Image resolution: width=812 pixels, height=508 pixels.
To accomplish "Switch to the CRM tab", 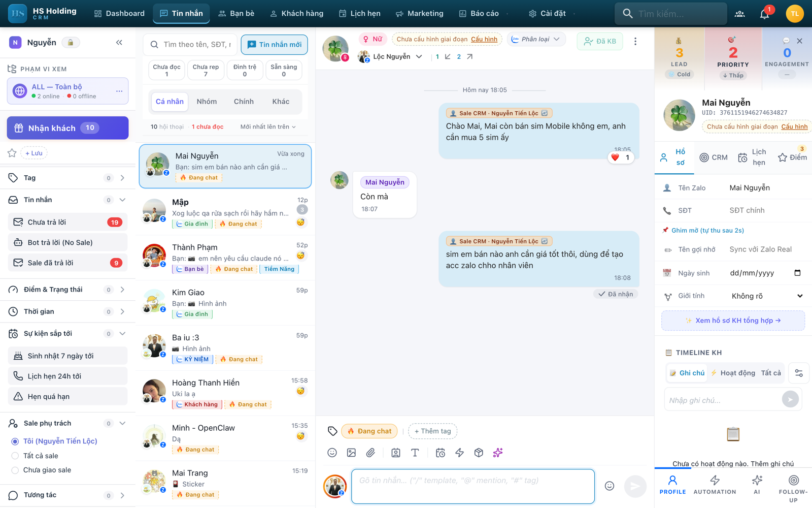I will pos(714,157).
